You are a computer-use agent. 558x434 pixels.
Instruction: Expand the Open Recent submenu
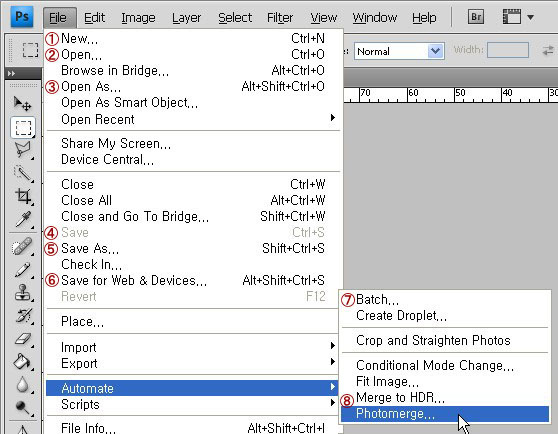click(193, 119)
